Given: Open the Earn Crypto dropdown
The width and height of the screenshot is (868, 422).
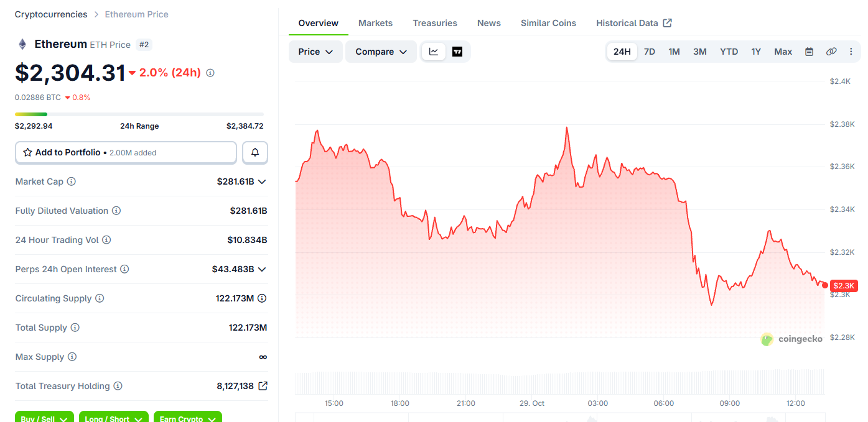Looking at the screenshot, I should click(187, 418).
